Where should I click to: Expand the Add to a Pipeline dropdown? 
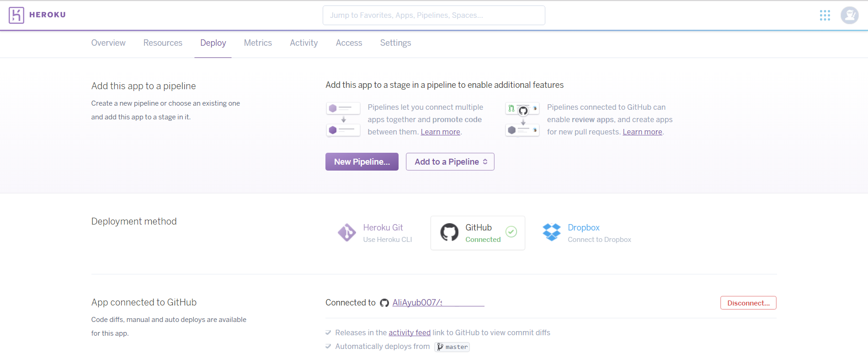(x=450, y=162)
